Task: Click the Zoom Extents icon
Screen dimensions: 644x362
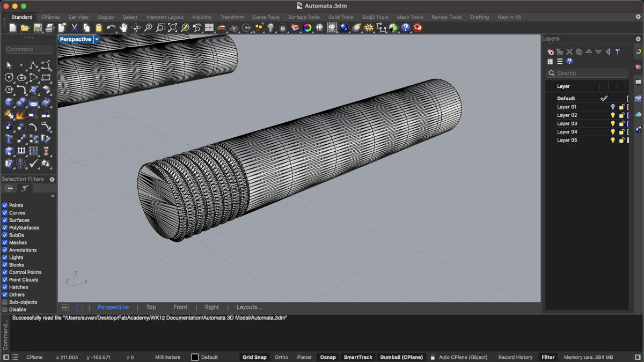Action: [173, 27]
